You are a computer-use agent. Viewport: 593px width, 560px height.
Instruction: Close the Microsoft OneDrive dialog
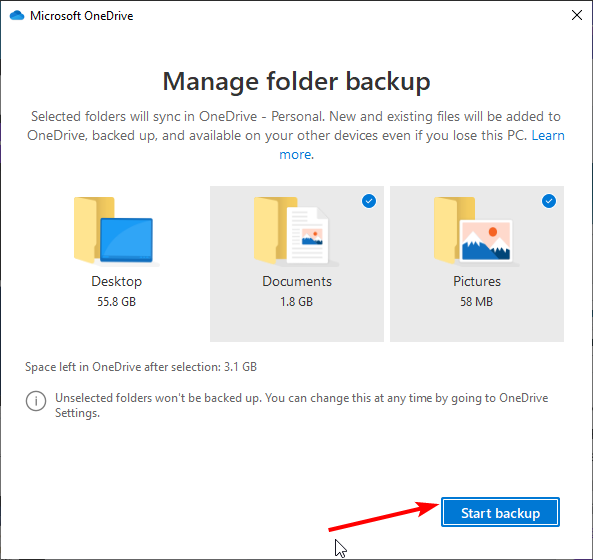pyautogui.click(x=577, y=15)
